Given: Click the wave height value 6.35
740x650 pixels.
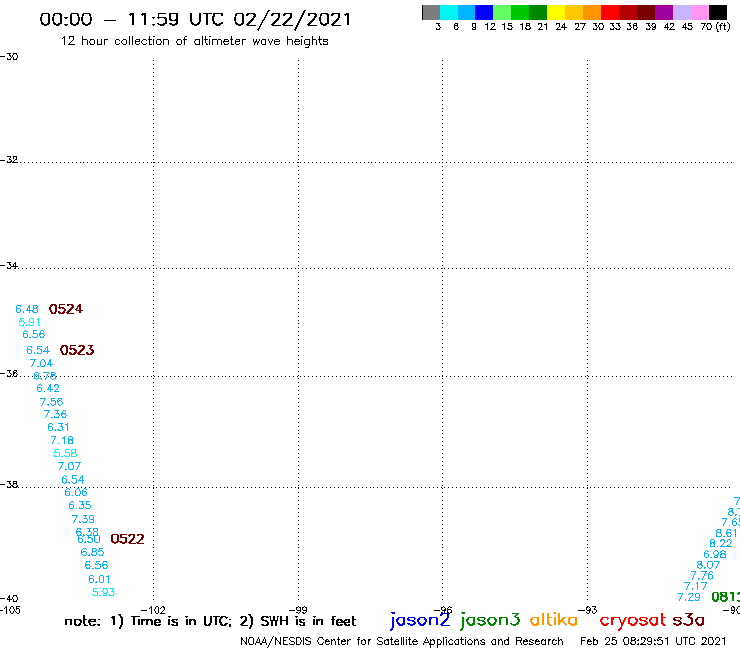Looking at the screenshot, I should (80, 506).
